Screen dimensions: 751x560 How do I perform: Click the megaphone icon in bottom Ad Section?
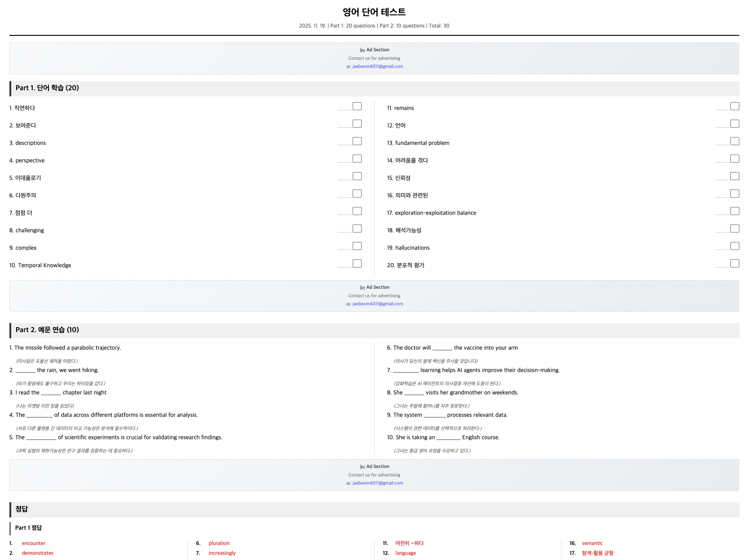pyautogui.click(x=362, y=467)
